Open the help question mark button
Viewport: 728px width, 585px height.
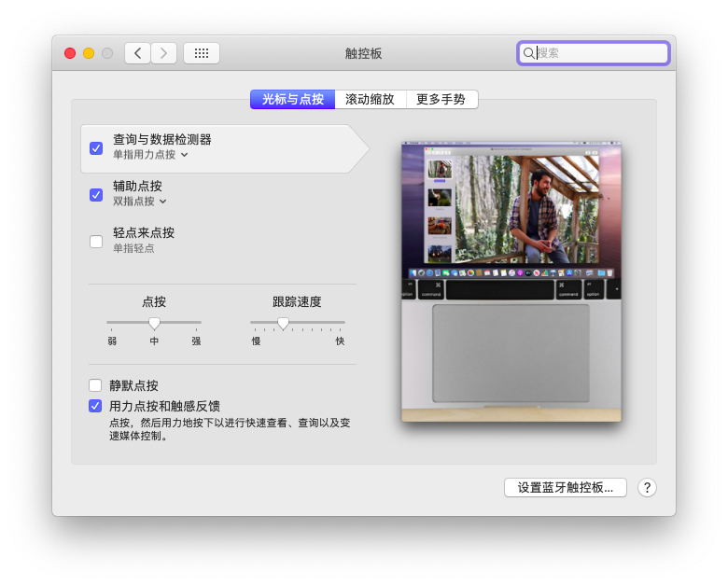tap(647, 487)
